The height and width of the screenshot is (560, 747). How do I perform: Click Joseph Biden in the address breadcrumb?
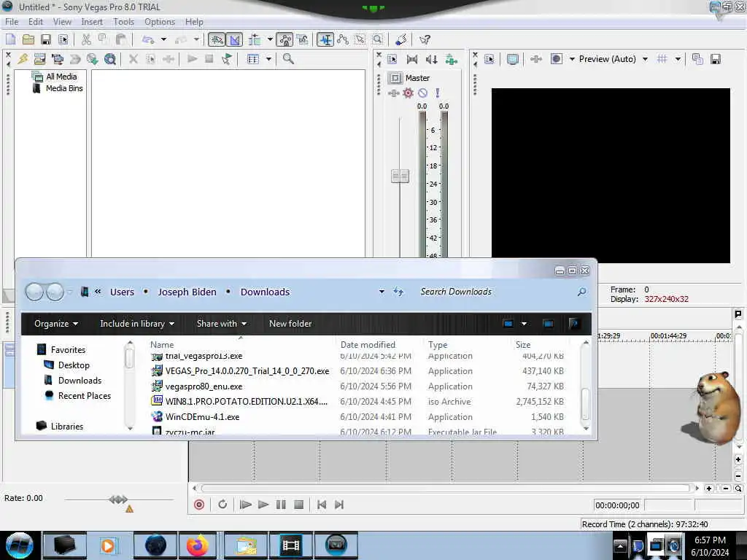pos(187,292)
